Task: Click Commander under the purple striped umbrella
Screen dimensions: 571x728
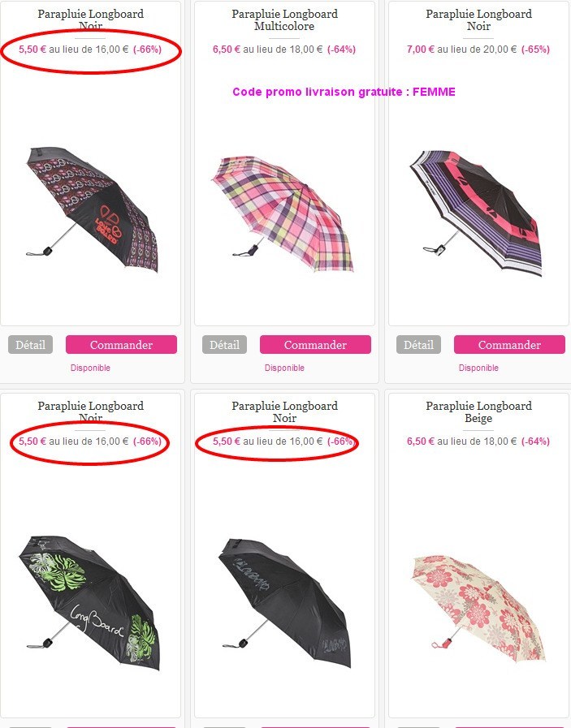Action: pos(509,344)
